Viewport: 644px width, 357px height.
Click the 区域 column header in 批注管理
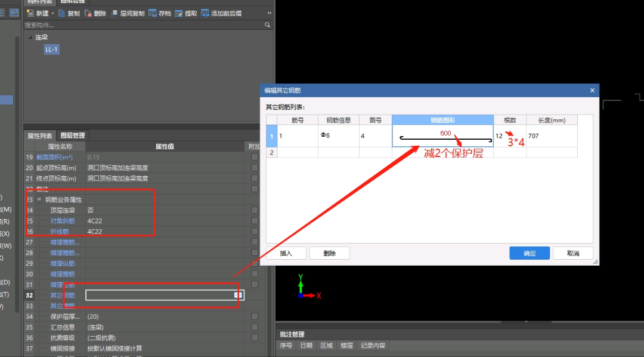point(327,346)
